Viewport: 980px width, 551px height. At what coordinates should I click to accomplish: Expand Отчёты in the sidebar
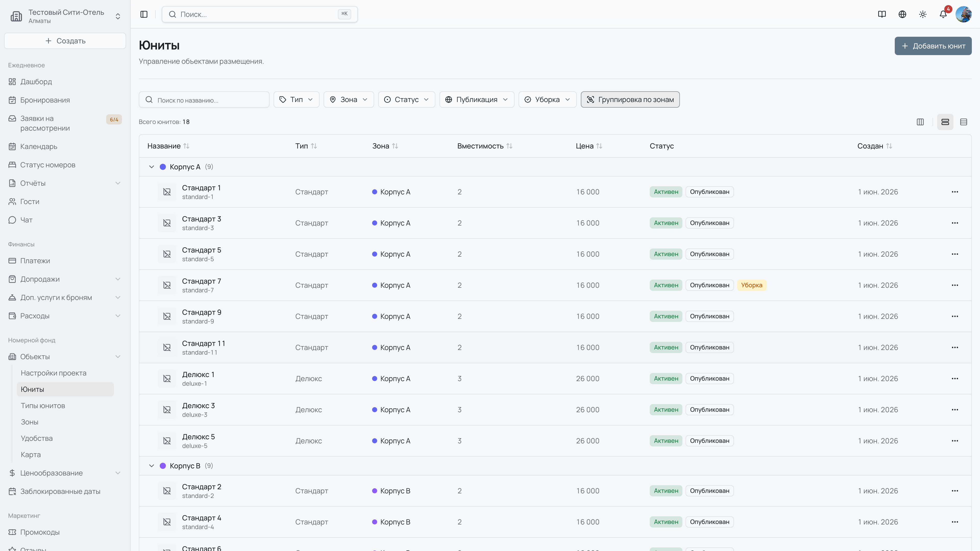click(x=65, y=183)
